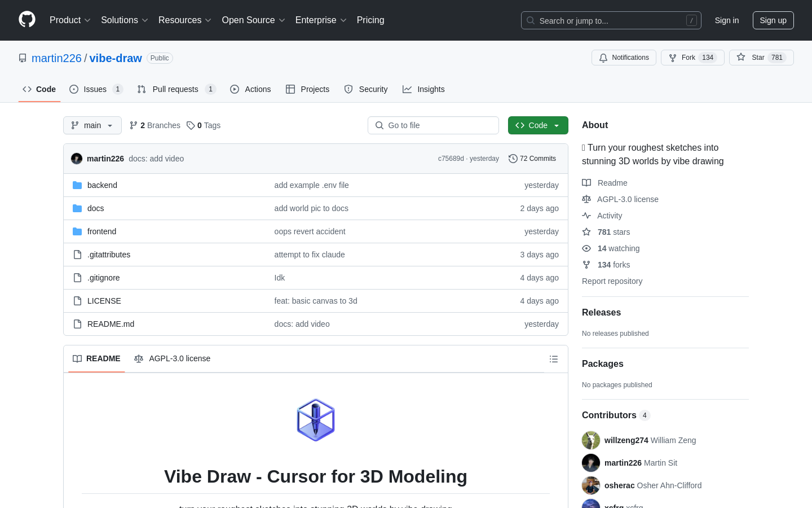
Task: Click the Sign in link
Action: [x=727, y=20]
